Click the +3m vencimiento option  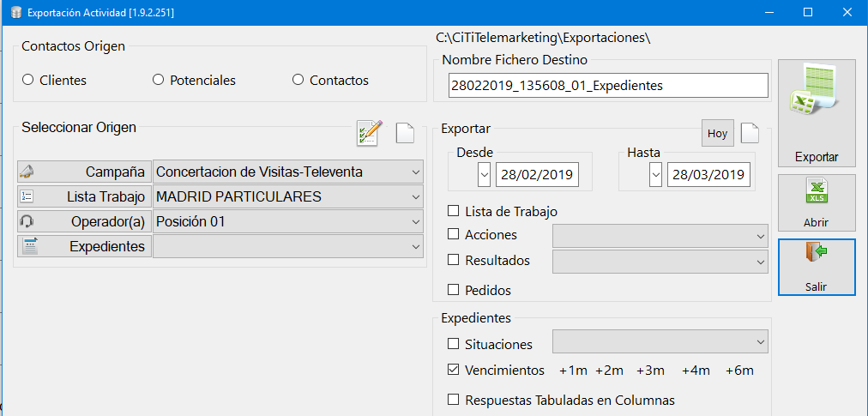pyautogui.click(x=650, y=371)
